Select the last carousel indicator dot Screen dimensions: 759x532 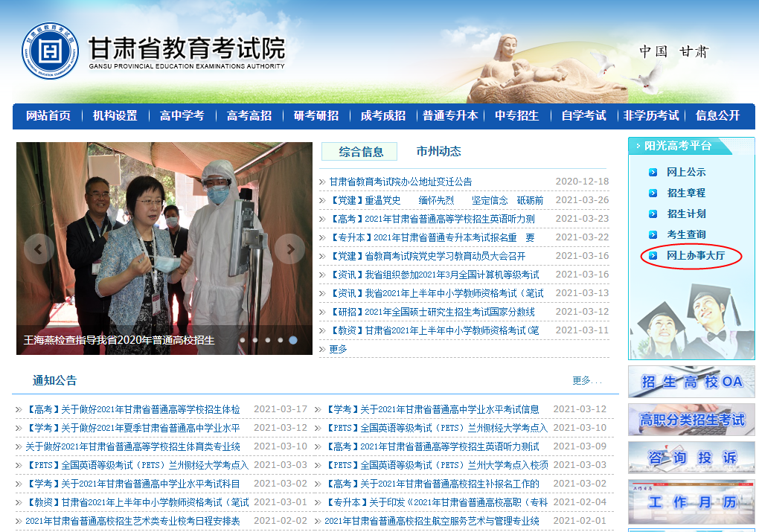[x=293, y=340]
